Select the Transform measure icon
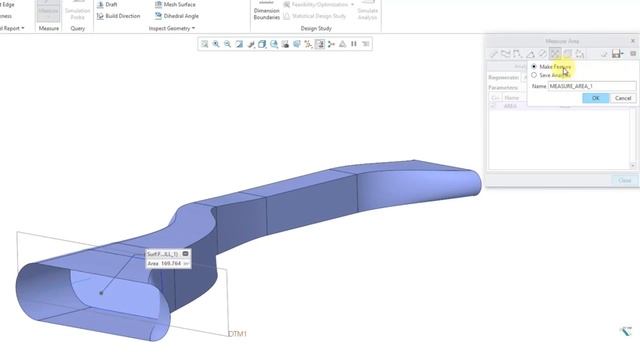This screenshot has height=360, width=640. point(580,54)
